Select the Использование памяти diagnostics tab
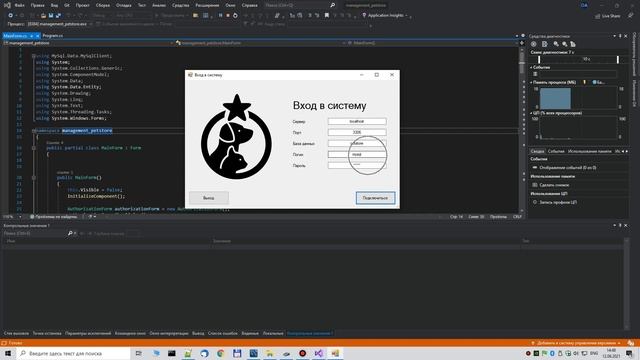 [x=590, y=151]
